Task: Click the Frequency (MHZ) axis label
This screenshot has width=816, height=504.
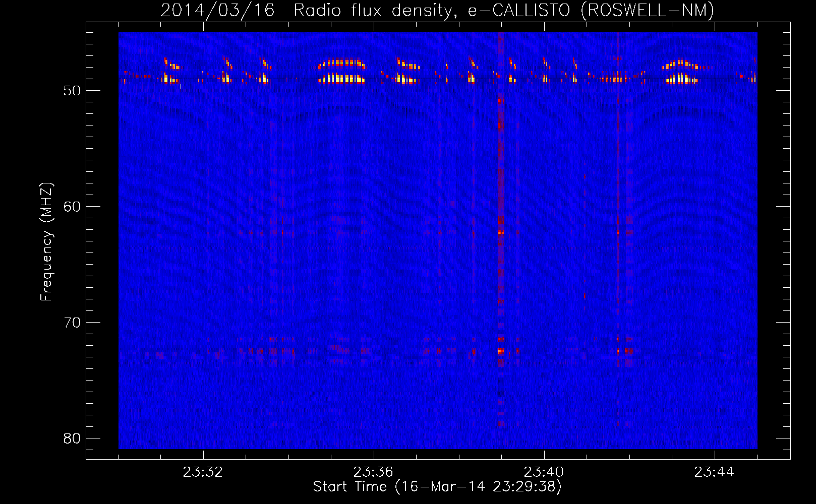Action: [46, 241]
